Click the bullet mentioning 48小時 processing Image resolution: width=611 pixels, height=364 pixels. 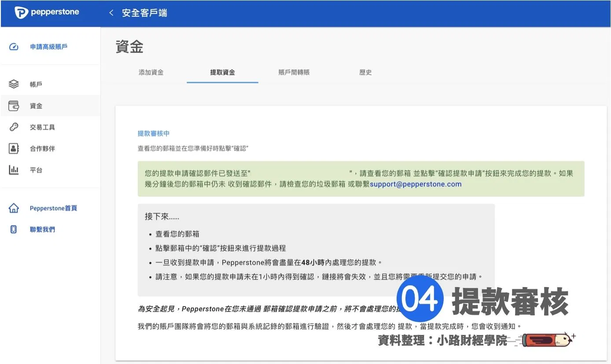click(268, 262)
